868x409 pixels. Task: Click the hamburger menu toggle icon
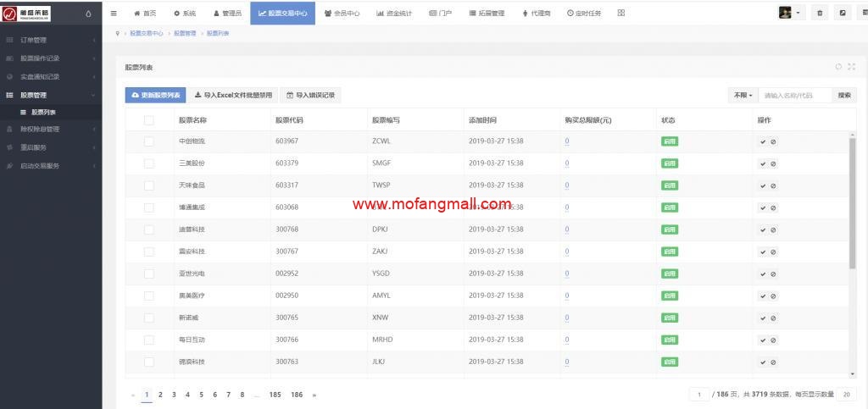pos(114,13)
